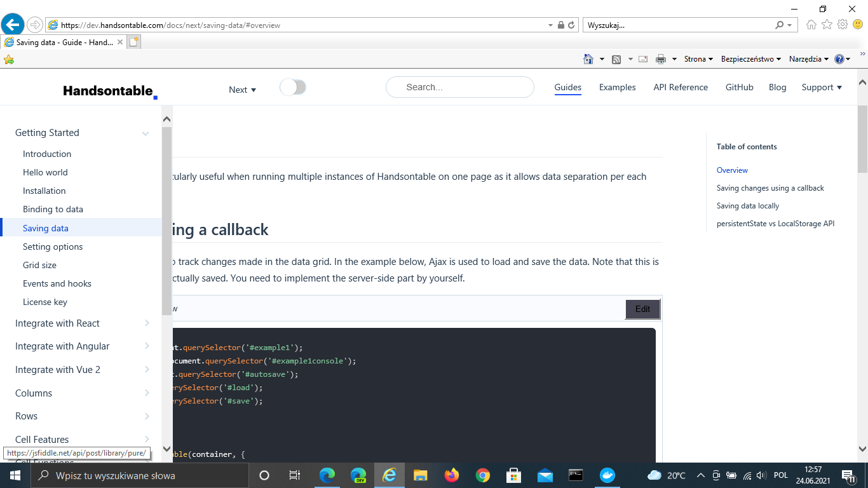This screenshot has height=488, width=868.
Task: Click the Edit button on the code example
Action: pyautogui.click(x=642, y=309)
